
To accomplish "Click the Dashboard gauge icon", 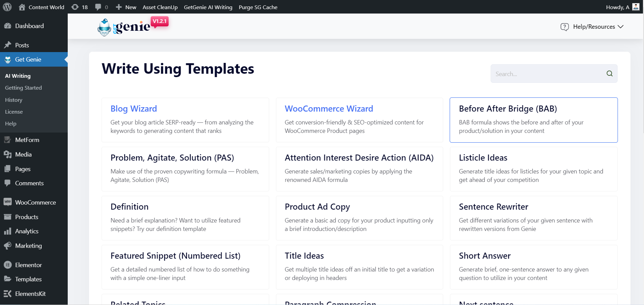I will (8, 26).
